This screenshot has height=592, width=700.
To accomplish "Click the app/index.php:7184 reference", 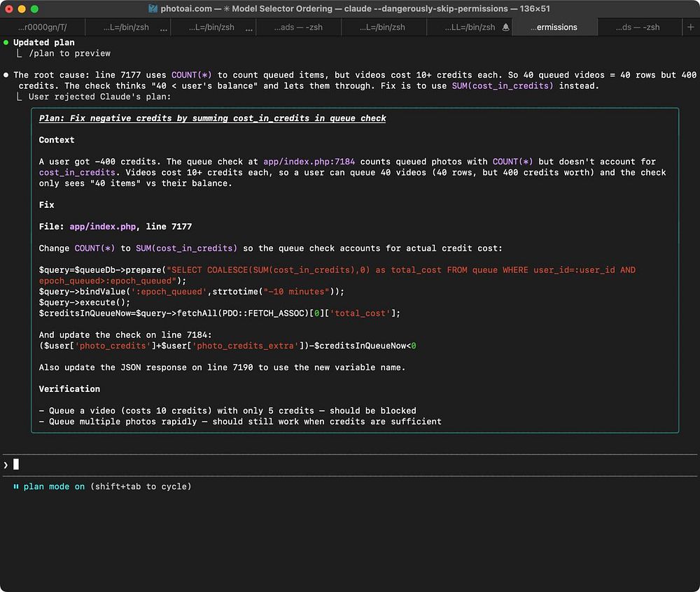I will 309,162.
